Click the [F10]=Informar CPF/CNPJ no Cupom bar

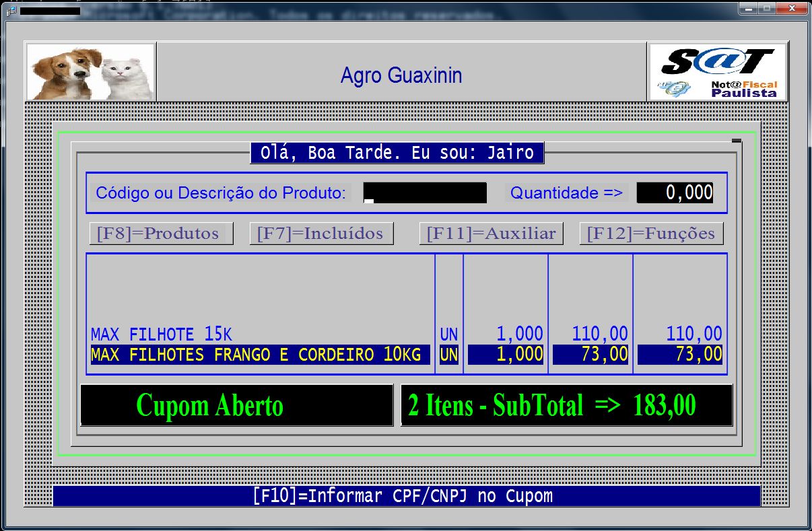[406, 497]
